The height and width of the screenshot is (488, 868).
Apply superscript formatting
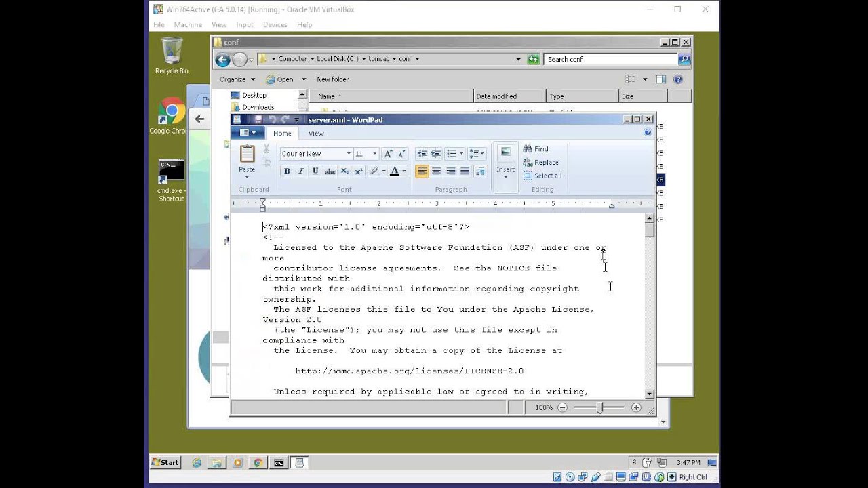click(359, 171)
